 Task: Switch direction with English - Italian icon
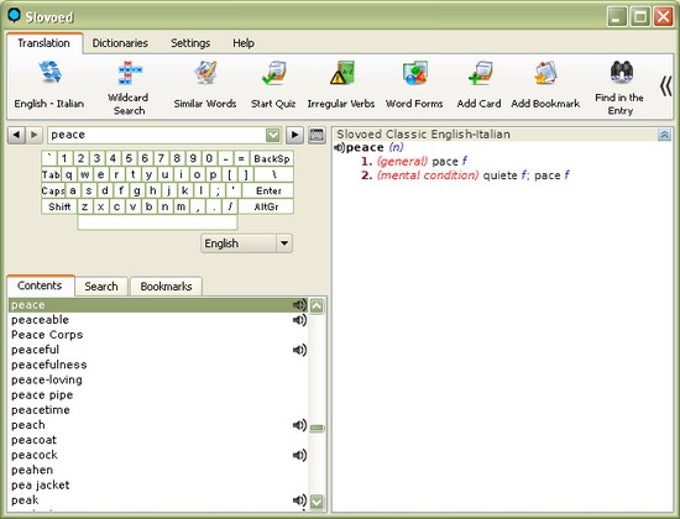tap(51, 72)
